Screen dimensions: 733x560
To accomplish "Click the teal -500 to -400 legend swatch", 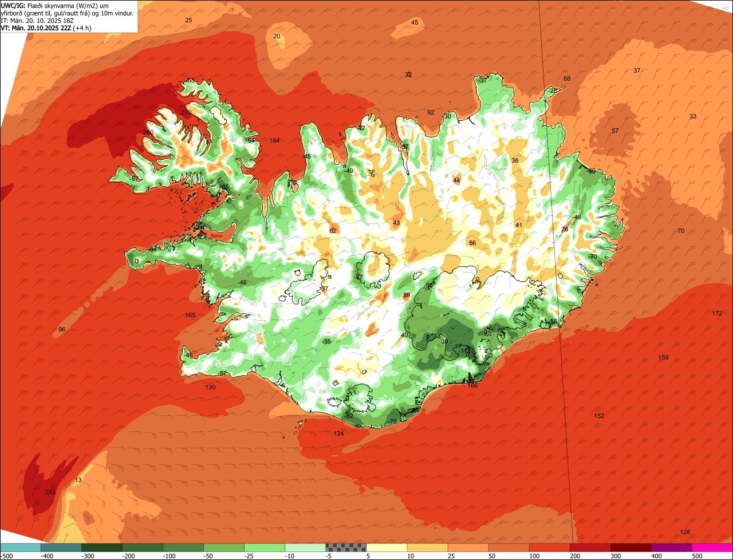I will point(21,547).
